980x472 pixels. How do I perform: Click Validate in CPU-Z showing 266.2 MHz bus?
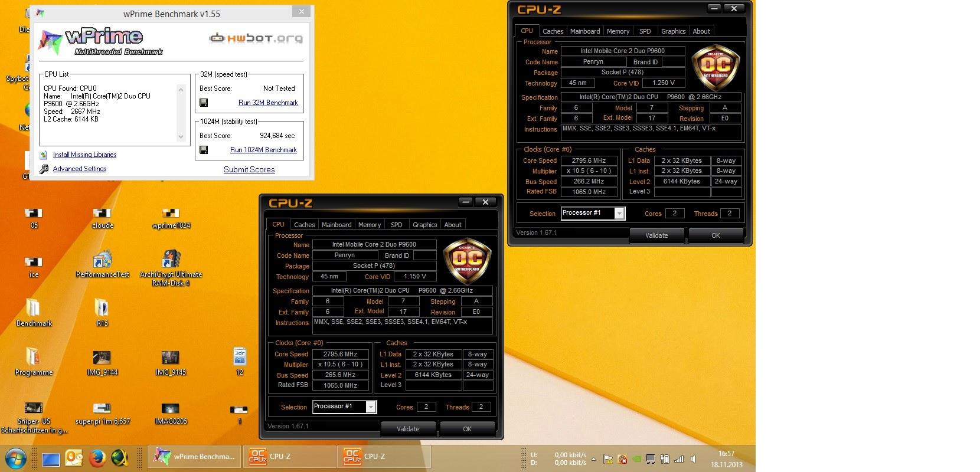(x=656, y=235)
